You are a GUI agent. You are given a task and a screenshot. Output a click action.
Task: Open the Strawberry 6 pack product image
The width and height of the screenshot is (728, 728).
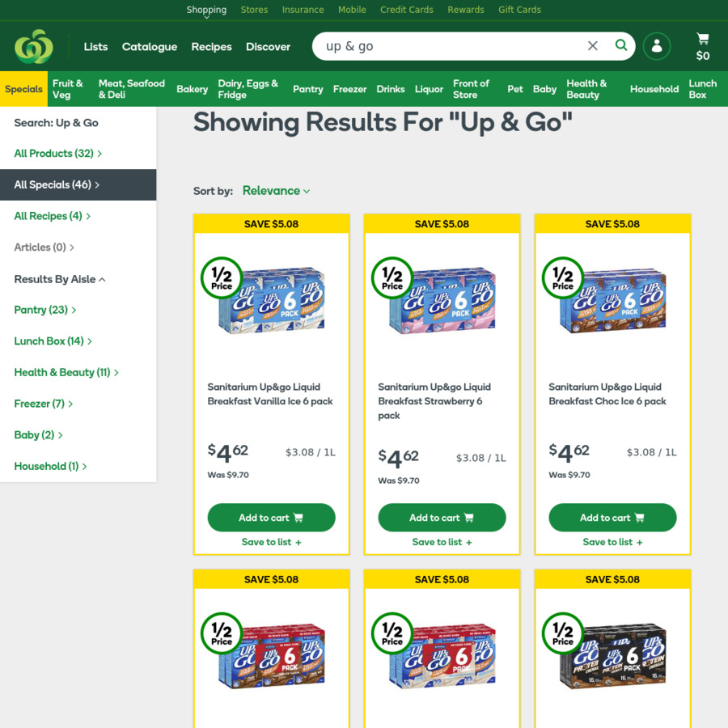(442, 301)
